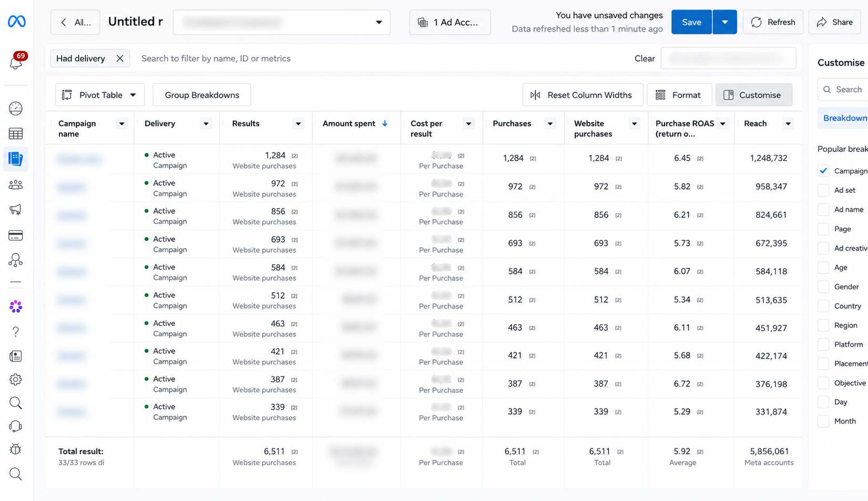Click the bug report icon

coord(16,449)
